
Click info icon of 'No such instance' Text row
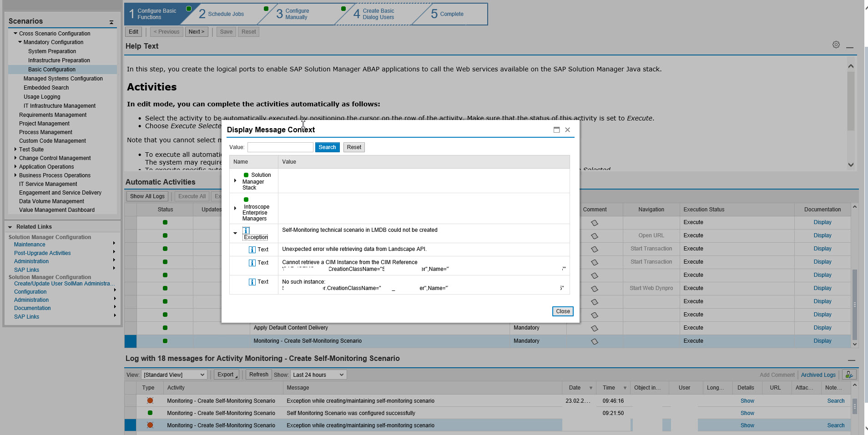[252, 282]
